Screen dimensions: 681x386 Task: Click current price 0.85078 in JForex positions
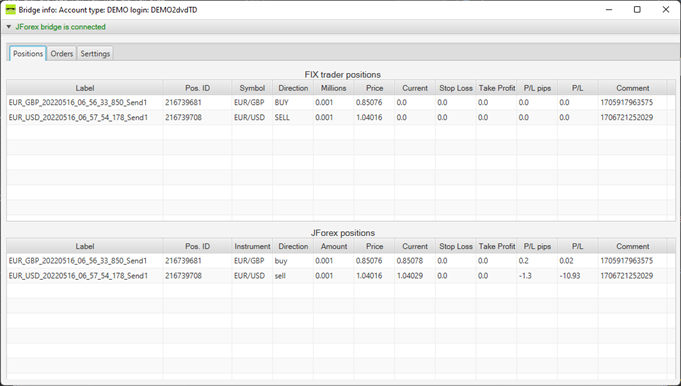click(x=410, y=261)
